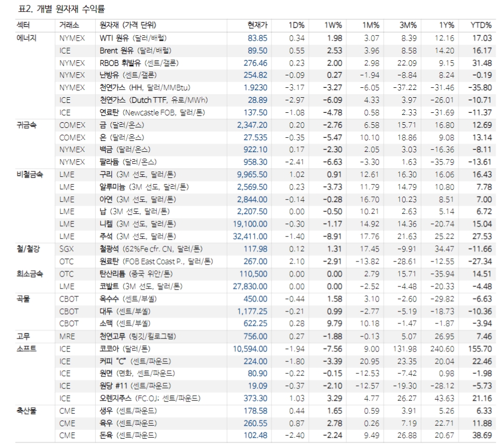Select the 코코아 row label
504x444 pixels.
[110, 348]
